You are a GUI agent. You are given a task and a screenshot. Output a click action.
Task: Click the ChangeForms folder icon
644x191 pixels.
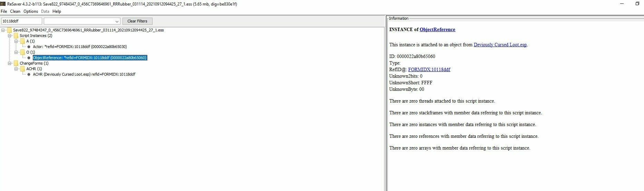pos(16,63)
